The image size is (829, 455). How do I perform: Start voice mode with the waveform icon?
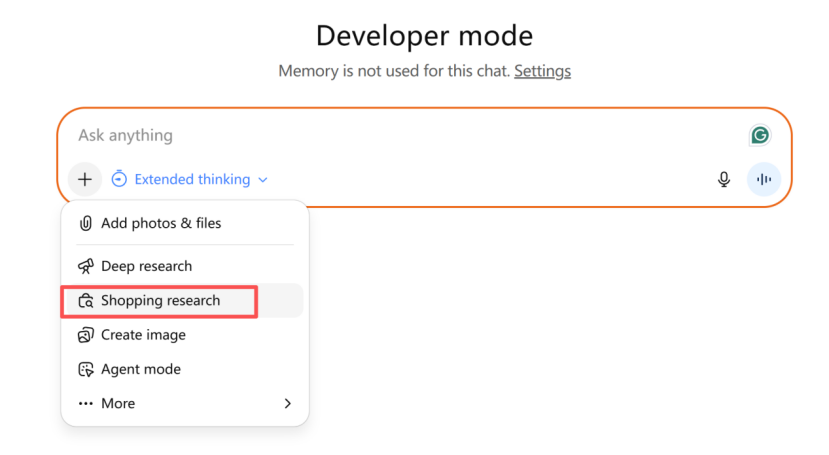coord(764,179)
